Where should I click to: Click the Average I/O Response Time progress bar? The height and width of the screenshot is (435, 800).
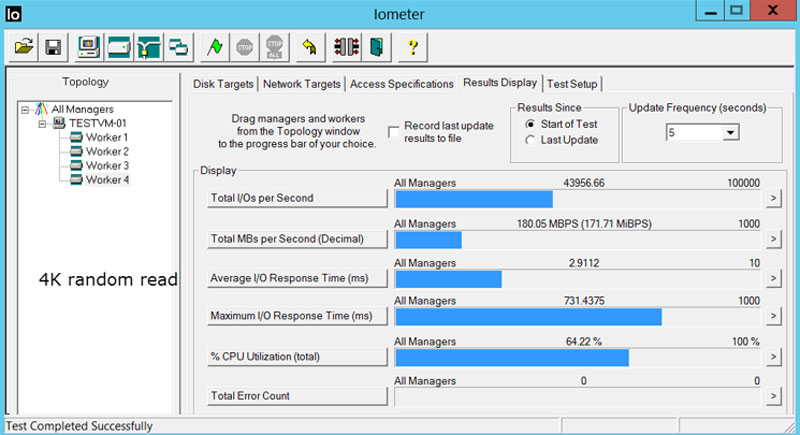pos(578,279)
